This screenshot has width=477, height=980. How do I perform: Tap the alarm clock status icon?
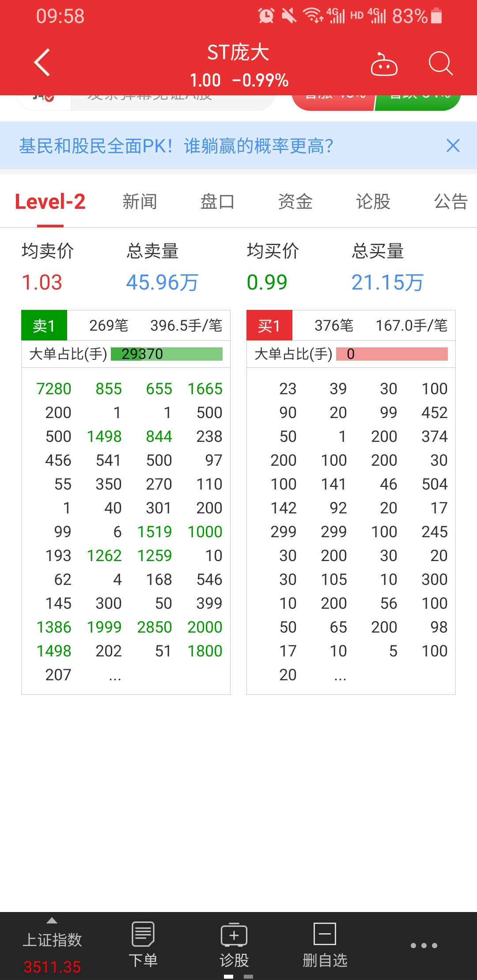coord(266,16)
